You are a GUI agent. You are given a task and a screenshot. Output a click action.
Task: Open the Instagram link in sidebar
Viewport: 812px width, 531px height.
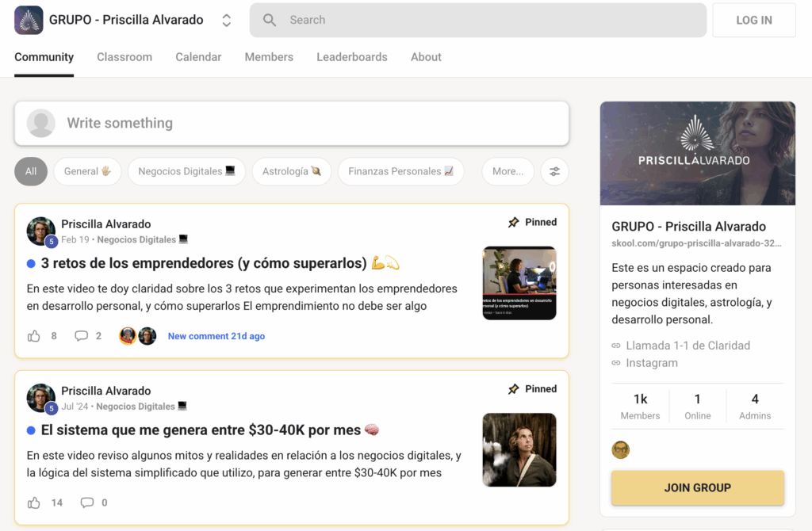pyautogui.click(x=652, y=363)
